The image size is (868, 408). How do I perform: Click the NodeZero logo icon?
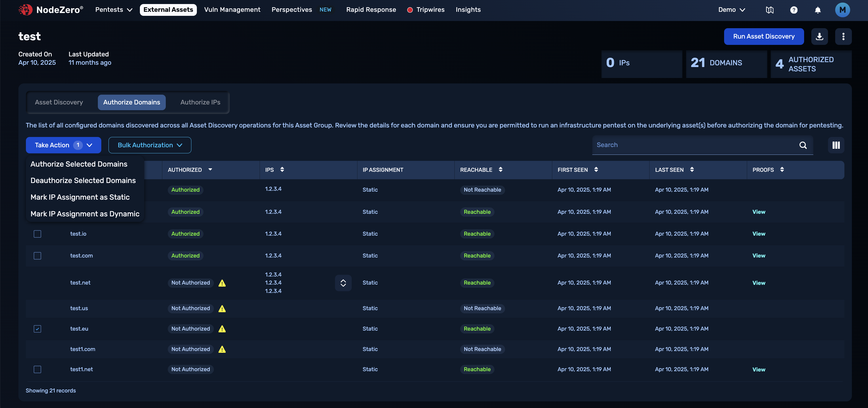[26, 10]
